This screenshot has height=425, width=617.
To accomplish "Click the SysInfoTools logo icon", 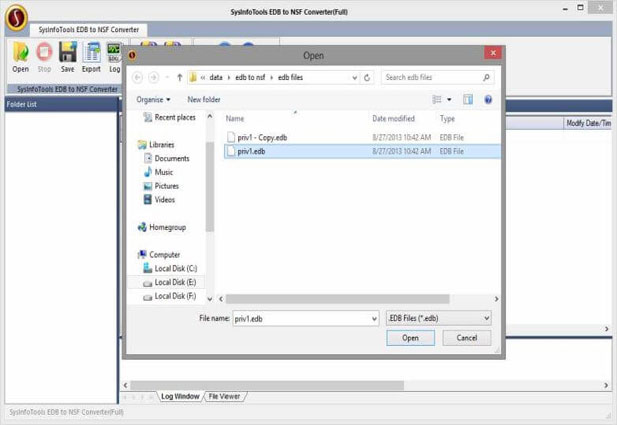I will (16, 17).
